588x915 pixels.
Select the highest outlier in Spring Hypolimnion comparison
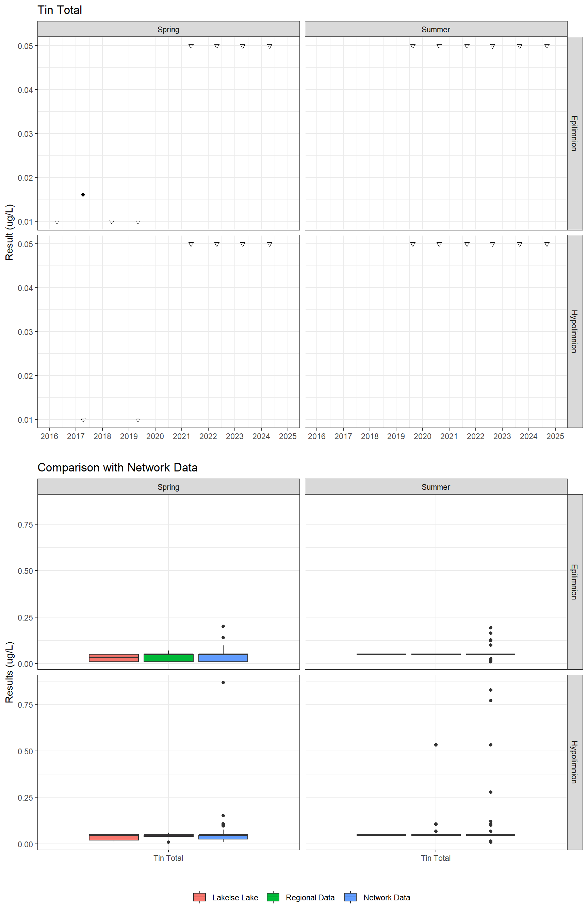(x=223, y=683)
